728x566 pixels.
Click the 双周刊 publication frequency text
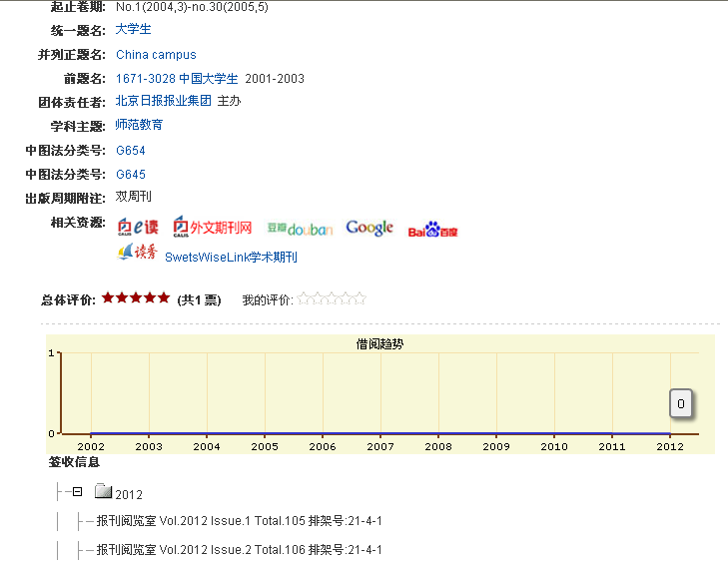[133, 197]
